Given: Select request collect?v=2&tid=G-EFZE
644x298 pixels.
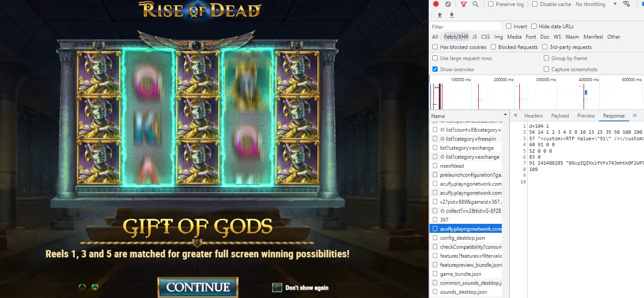Looking at the screenshot, I should pyautogui.click(x=466, y=211).
